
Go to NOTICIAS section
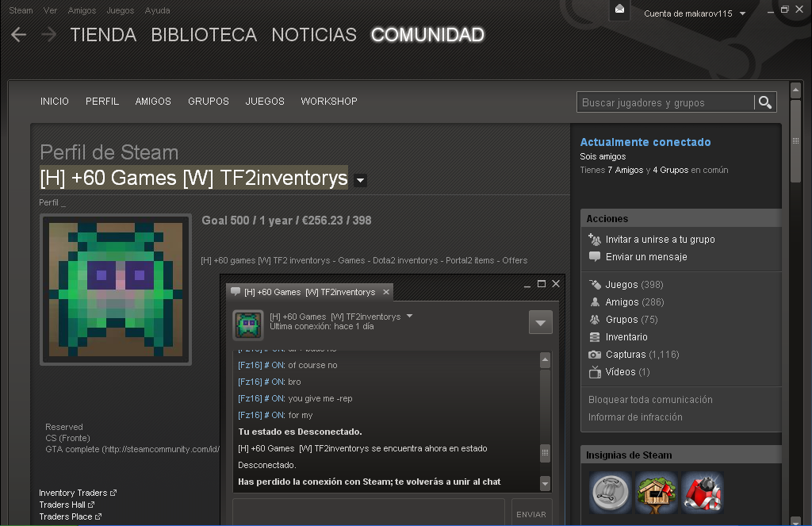pyautogui.click(x=314, y=35)
